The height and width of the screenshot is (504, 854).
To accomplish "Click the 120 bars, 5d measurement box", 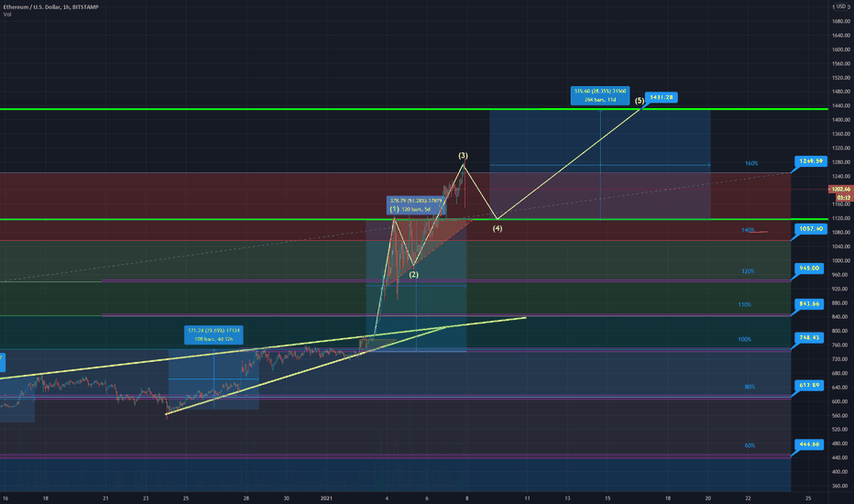I will point(416,205).
